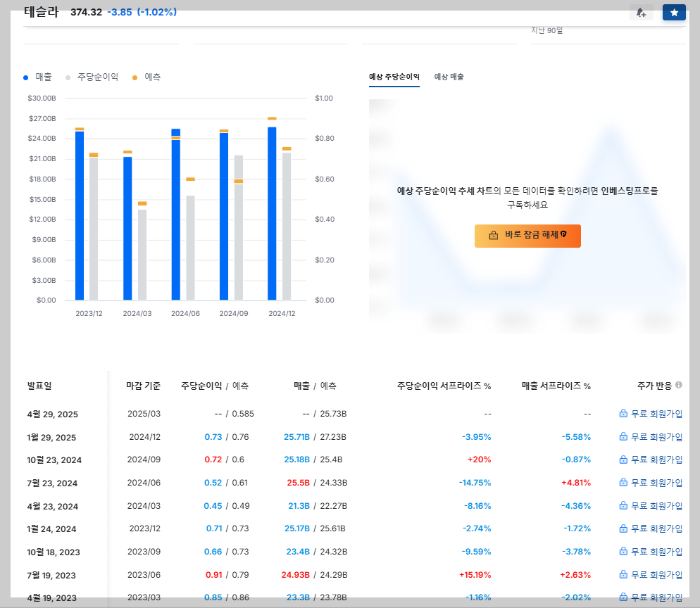This screenshot has height=608, width=700.
Task: Click the +4.81% revenue surprise value
Action: 576,483
